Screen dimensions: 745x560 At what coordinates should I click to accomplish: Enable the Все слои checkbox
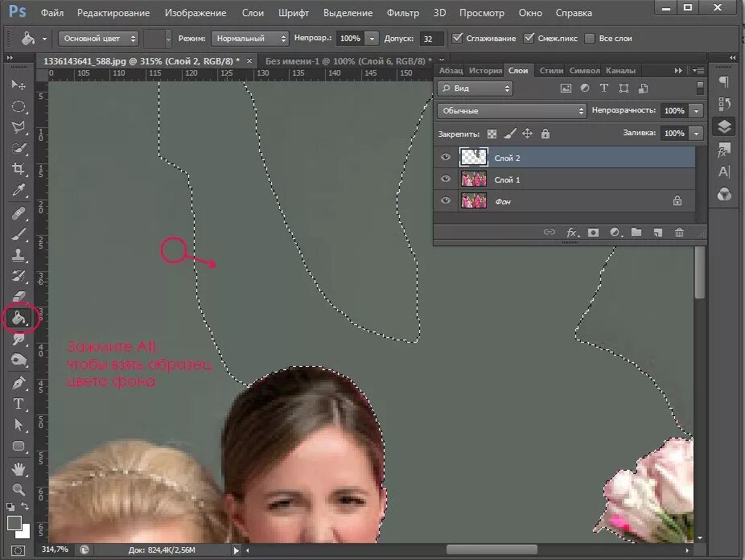(x=590, y=39)
